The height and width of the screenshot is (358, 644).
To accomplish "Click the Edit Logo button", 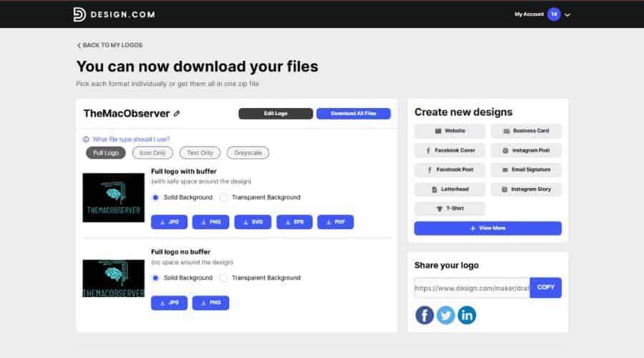I will point(275,113).
